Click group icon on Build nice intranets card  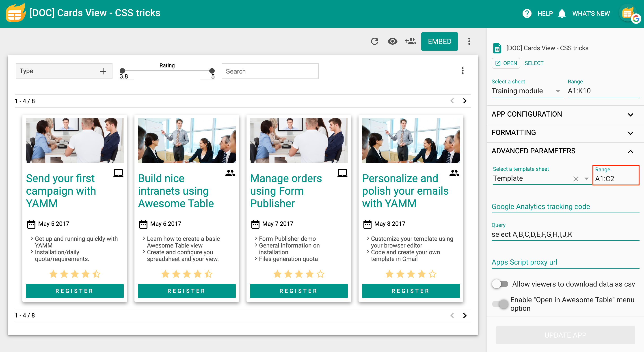coord(230,173)
